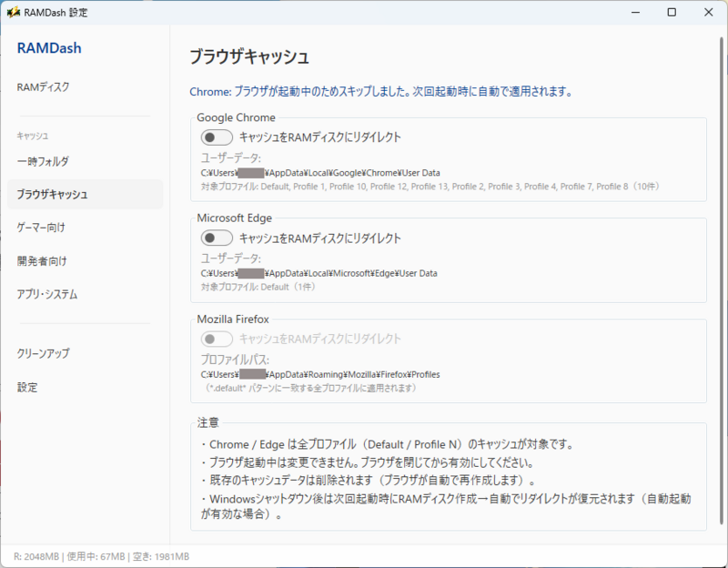Screen dimensions: 728x568
Task: Click the Firefox Profiles path text
Action: pos(320,374)
